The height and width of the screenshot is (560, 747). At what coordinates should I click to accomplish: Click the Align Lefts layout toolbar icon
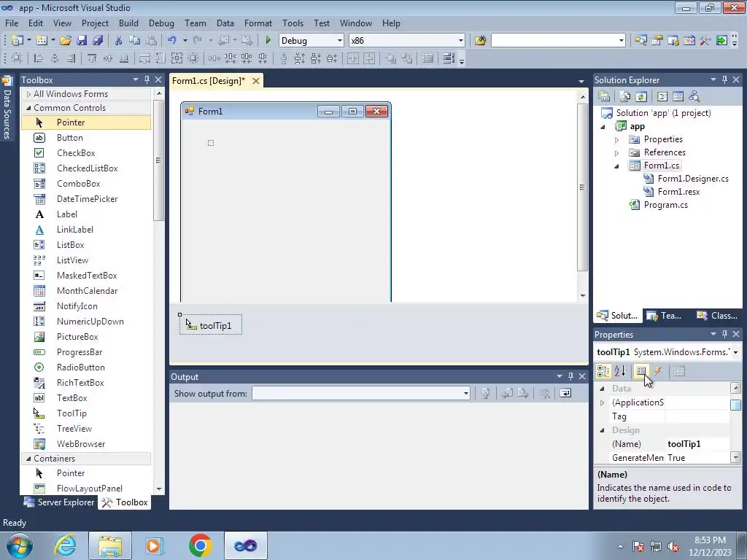pos(39,58)
